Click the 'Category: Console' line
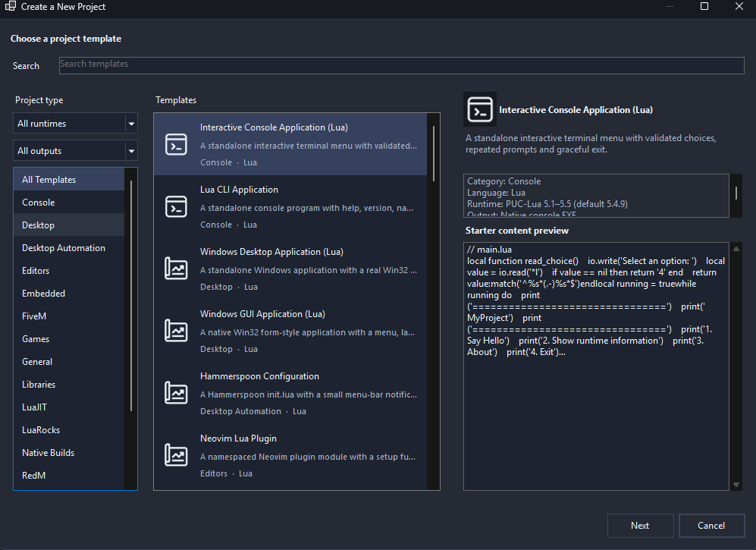 pos(503,181)
